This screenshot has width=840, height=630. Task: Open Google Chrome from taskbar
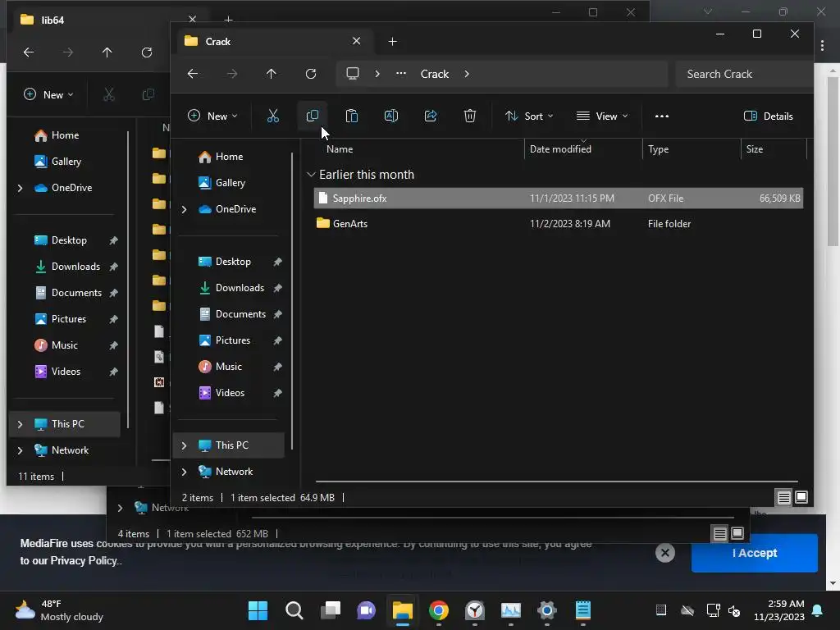(438, 610)
